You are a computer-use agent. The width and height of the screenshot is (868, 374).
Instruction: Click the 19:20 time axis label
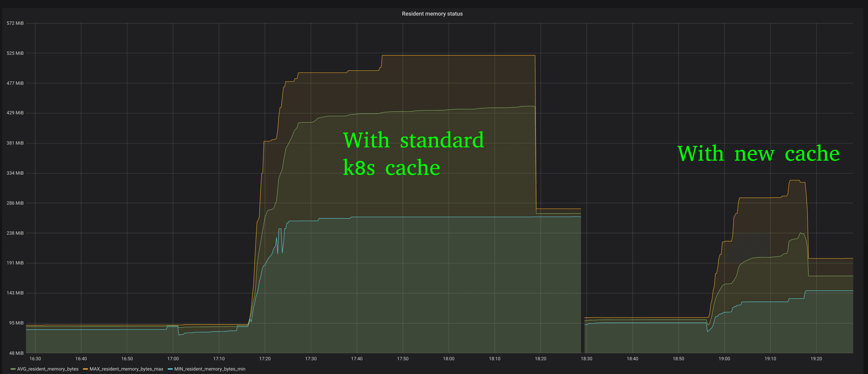pyautogui.click(x=816, y=359)
